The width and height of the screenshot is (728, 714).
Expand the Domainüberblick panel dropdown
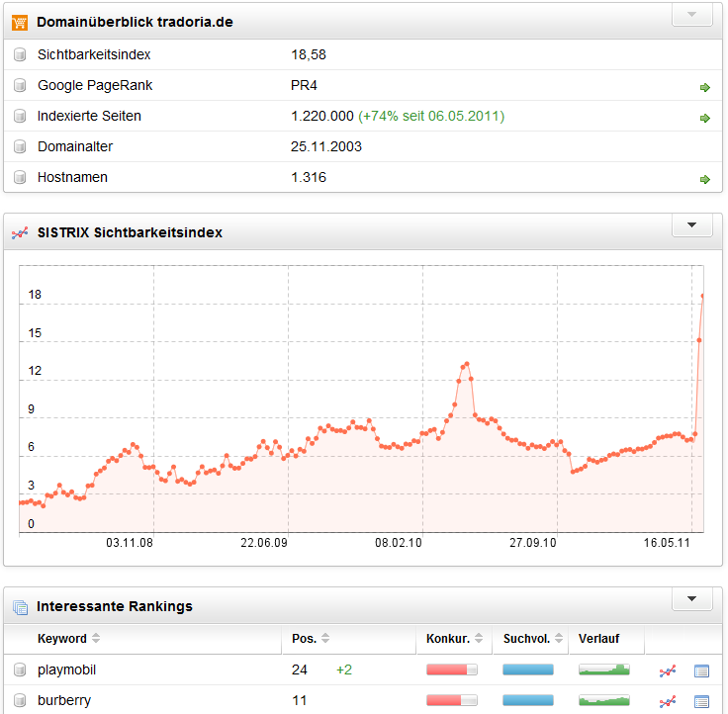pyautogui.click(x=691, y=15)
